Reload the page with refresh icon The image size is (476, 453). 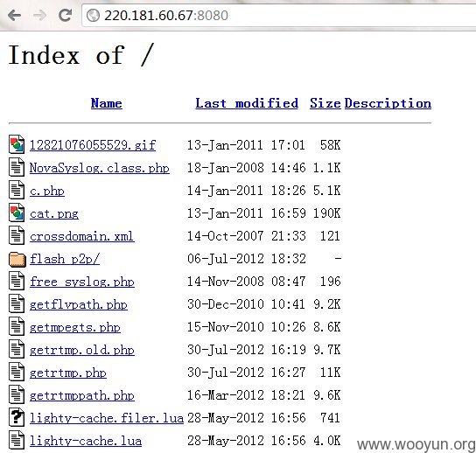pos(65,15)
